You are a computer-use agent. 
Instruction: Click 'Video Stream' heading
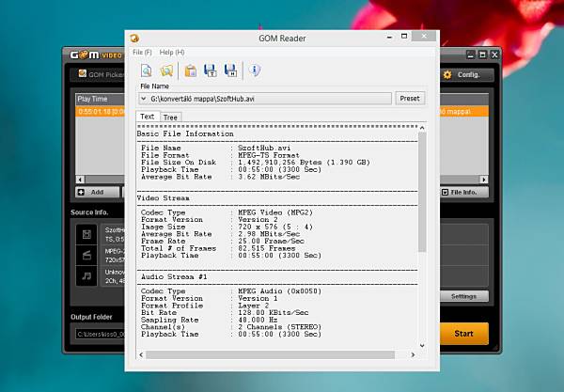pos(163,198)
